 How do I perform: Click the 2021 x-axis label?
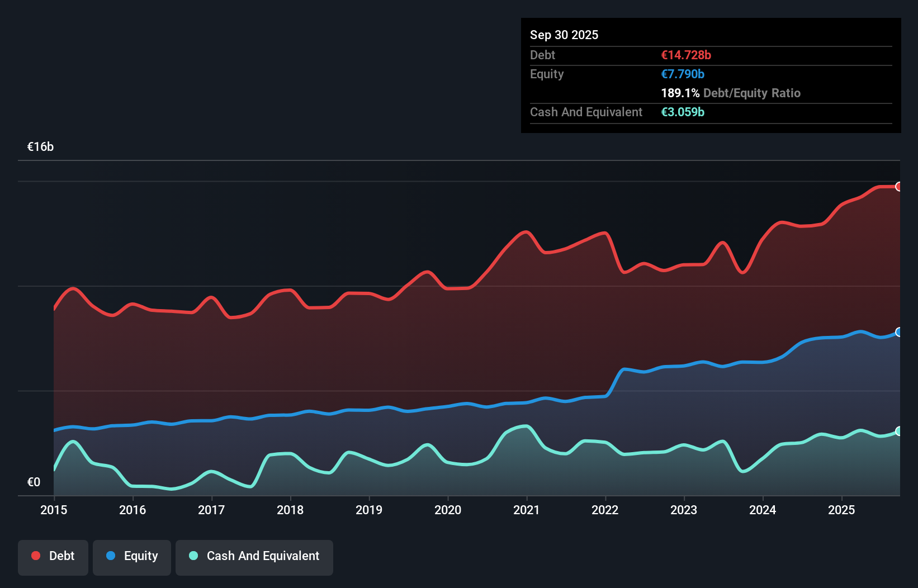[x=527, y=510]
